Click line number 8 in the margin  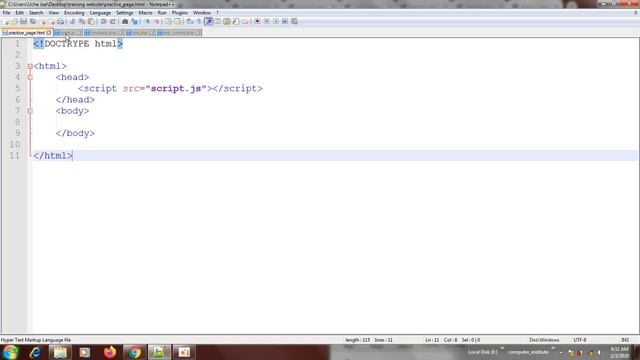coord(17,122)
